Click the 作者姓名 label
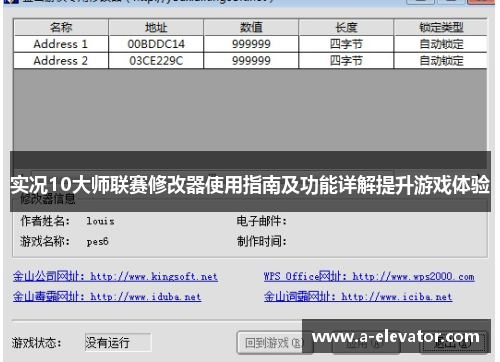Image resolution: width=500 pixels, height=362 pixels. [45, 221]
